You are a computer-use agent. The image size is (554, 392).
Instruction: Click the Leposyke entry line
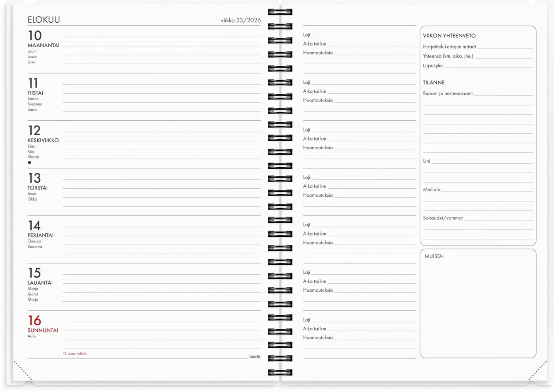[x=488, y=66]
